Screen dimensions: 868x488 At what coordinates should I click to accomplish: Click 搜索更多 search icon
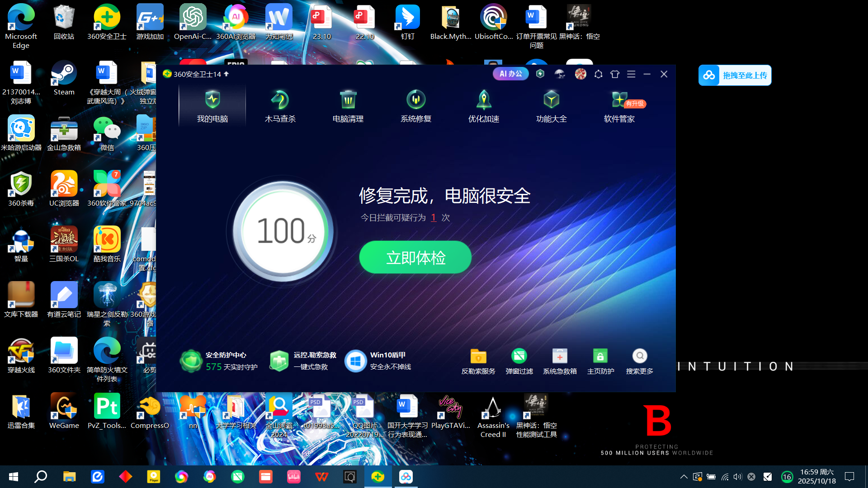[640, 361]
